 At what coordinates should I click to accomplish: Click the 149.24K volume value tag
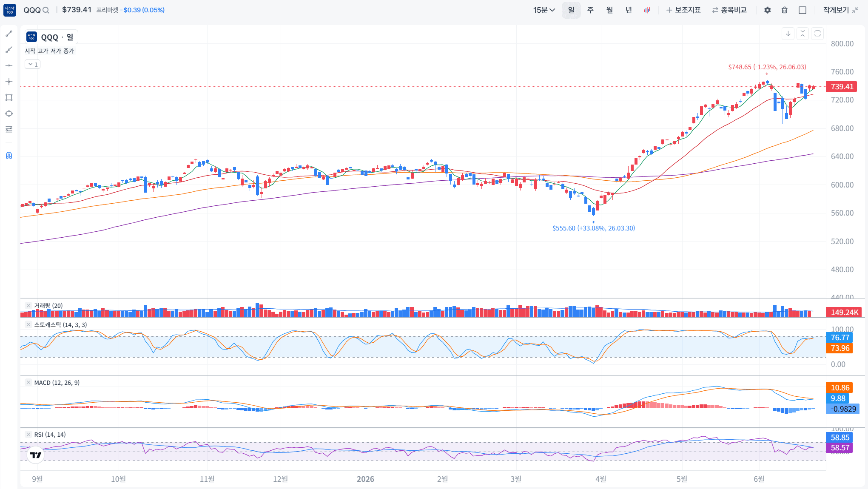(844, 312)
